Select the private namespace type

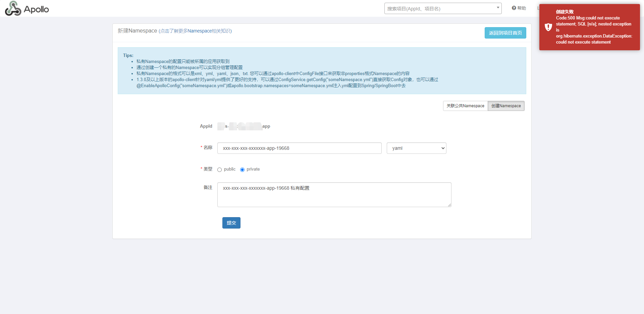242,170
